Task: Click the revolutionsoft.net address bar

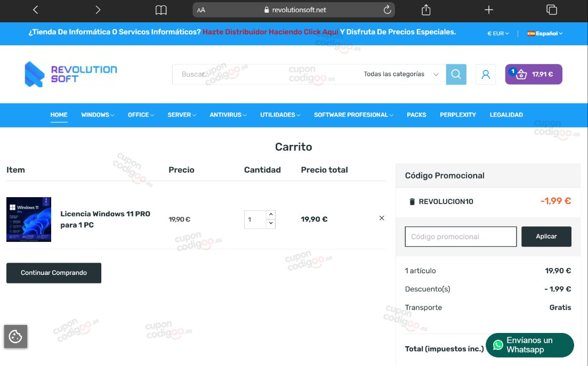Action: click(294, 10)
